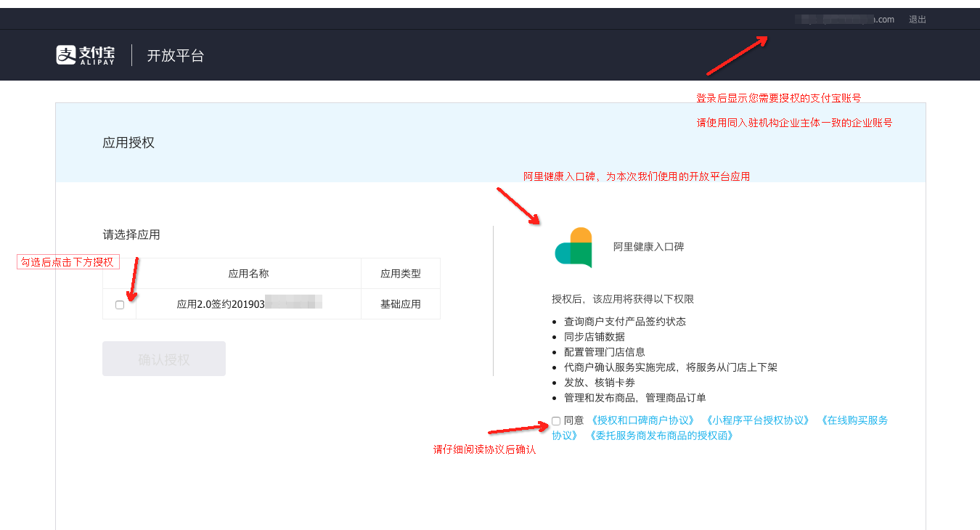Viewport: 980px width, 530px height.
Task: Open 《小程序平台授权协议》 link
Action: pos(757,420)
